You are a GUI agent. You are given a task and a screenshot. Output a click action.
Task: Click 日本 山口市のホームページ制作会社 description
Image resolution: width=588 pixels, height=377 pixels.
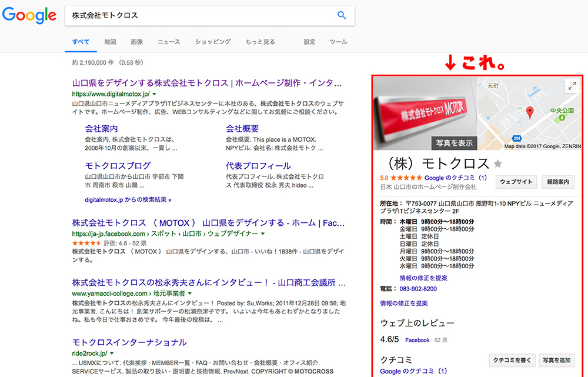[x=428, y=187]
